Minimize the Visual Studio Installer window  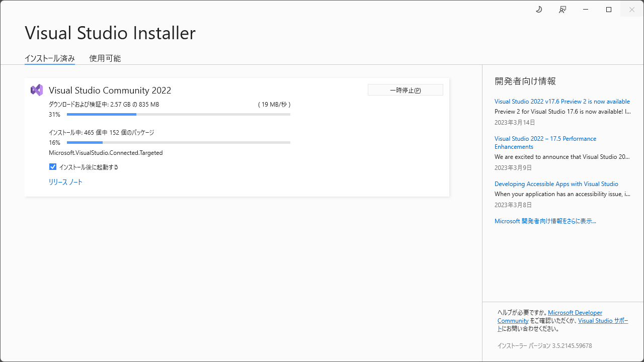585,9
